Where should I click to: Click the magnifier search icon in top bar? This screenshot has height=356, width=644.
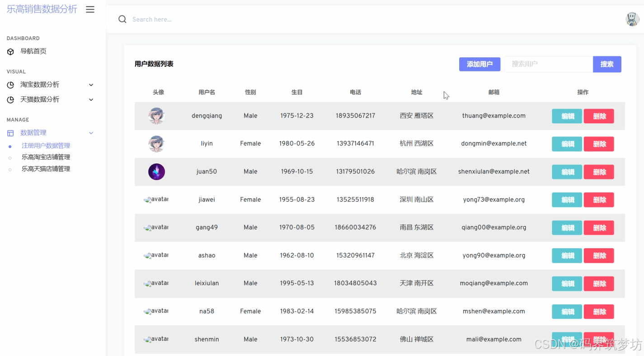[x=122, y=19]
